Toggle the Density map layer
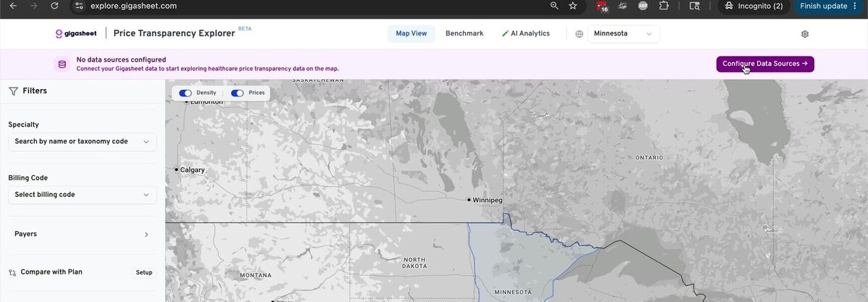The height and width of the screenshot is (302, 868). click(185, 93)
